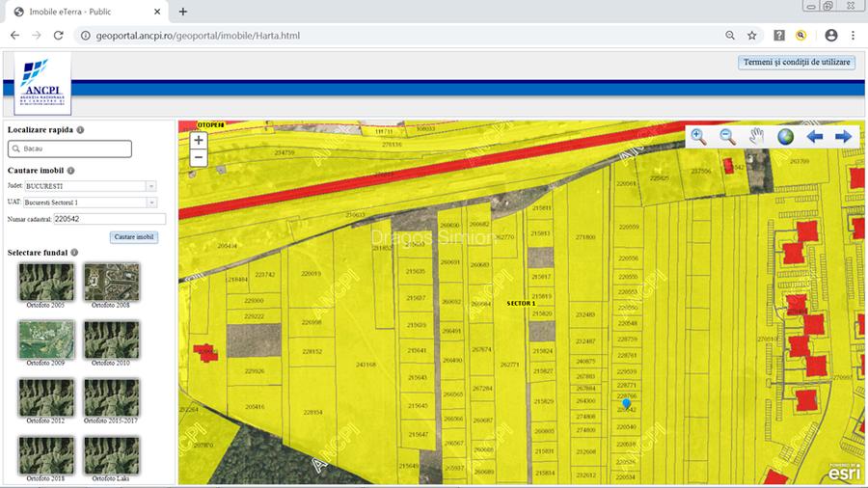Expand the UAT dropdown list
868x488 pixels.
point(151,203)
